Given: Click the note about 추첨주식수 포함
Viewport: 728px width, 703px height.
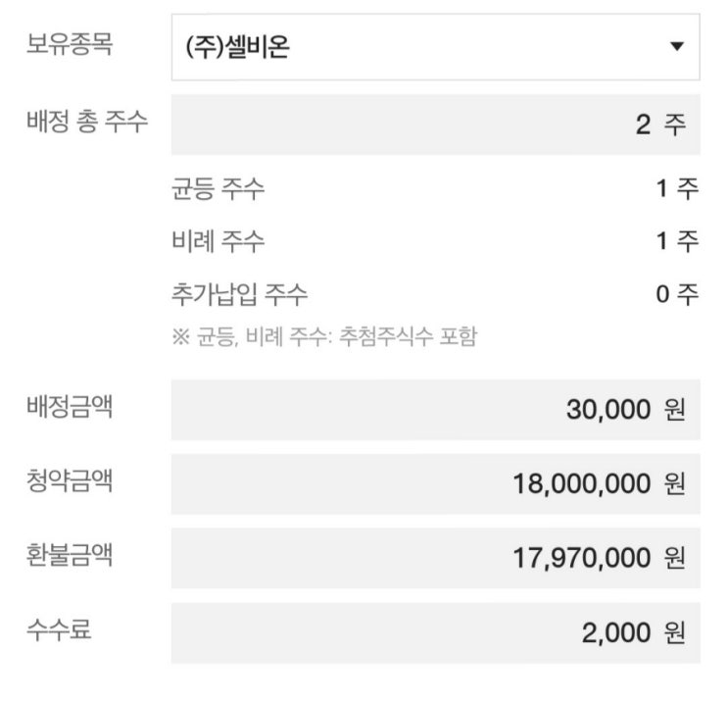Looking at the screenshot, I should click(x=324, y=336).
